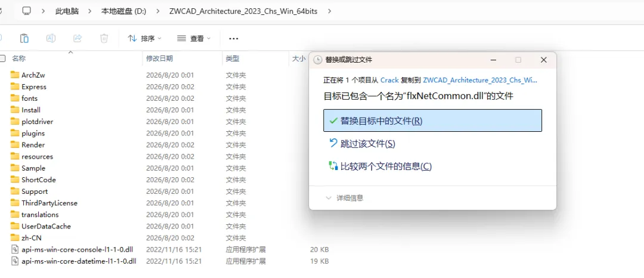Select the fonts folder icon

click(15, 98)
